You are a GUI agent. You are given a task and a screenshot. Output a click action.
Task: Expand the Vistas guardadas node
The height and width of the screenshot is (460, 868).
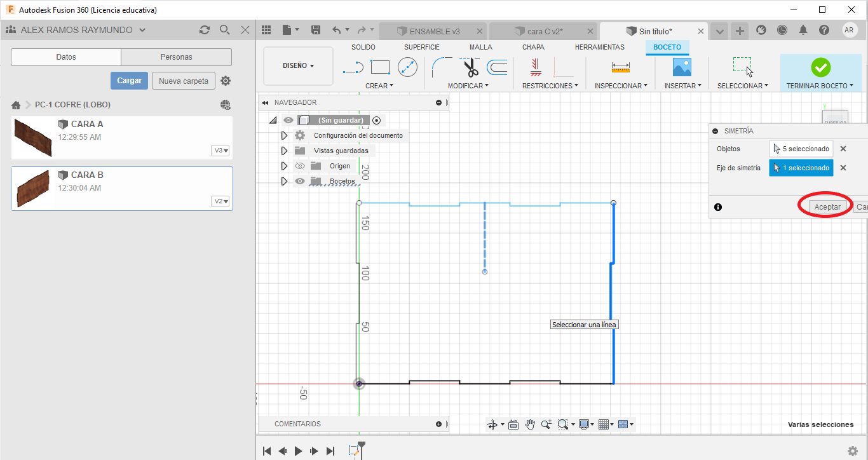pyautogui.click(x=284, y=151)
